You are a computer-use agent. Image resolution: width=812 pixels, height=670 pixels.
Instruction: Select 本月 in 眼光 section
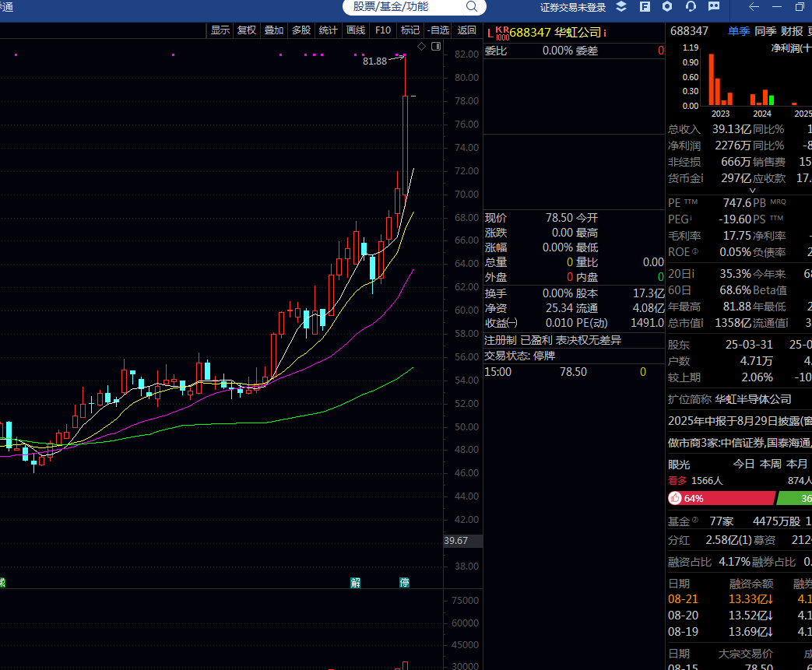coord(796,464)
